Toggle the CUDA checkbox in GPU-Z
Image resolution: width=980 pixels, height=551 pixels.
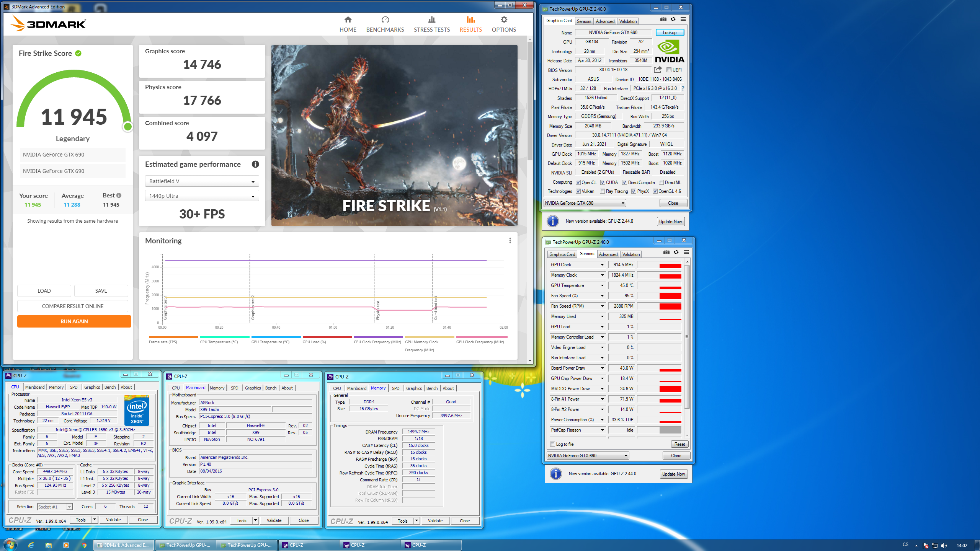(603, 183)
